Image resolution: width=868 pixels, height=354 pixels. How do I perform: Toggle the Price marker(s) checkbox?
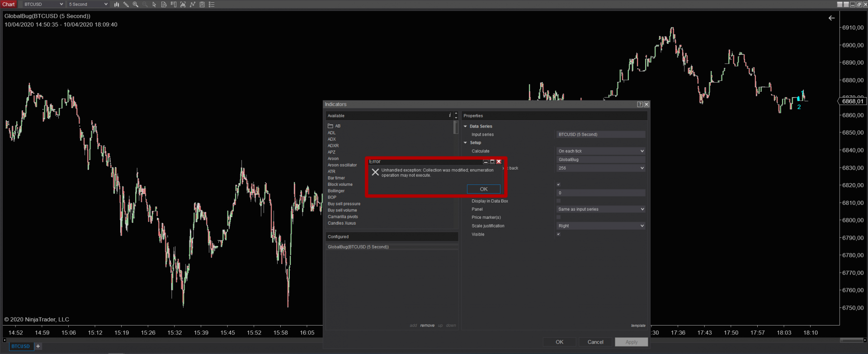558,217
